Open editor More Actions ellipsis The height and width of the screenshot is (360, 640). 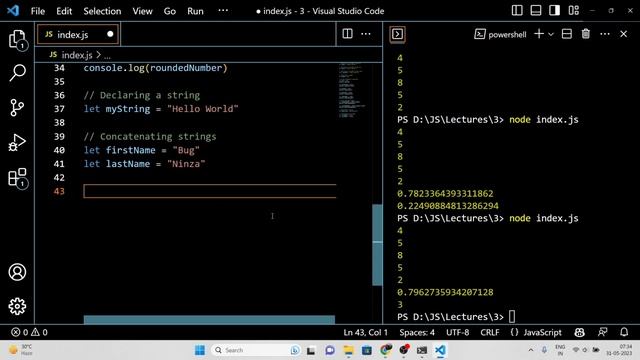[x=366, y=34]
